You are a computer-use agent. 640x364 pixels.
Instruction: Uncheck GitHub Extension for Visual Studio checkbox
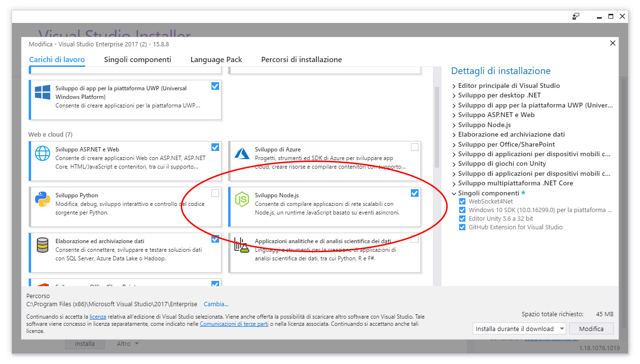[x=462, y=227]
